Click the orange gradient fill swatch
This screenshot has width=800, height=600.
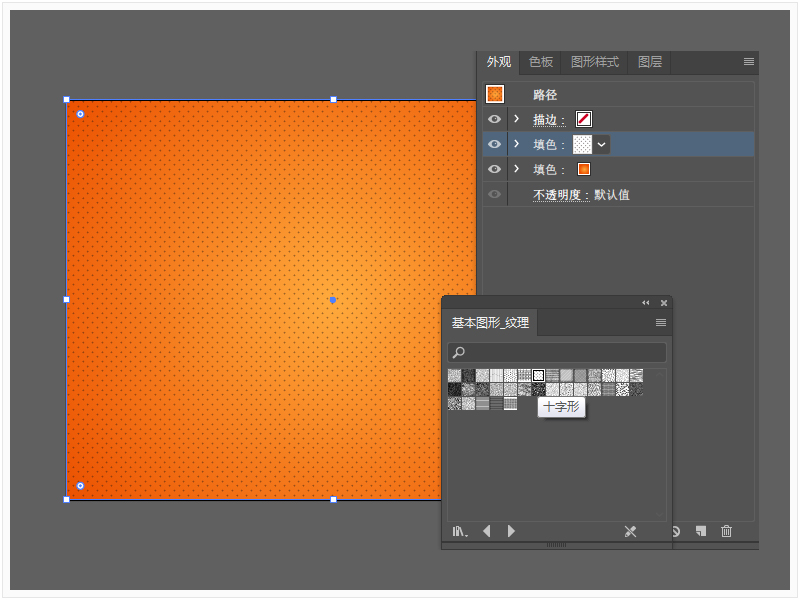click(584, 169)
